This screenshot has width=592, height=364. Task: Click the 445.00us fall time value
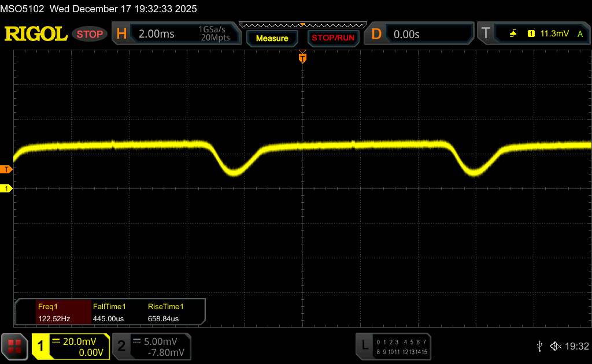(x=108, y=319)
